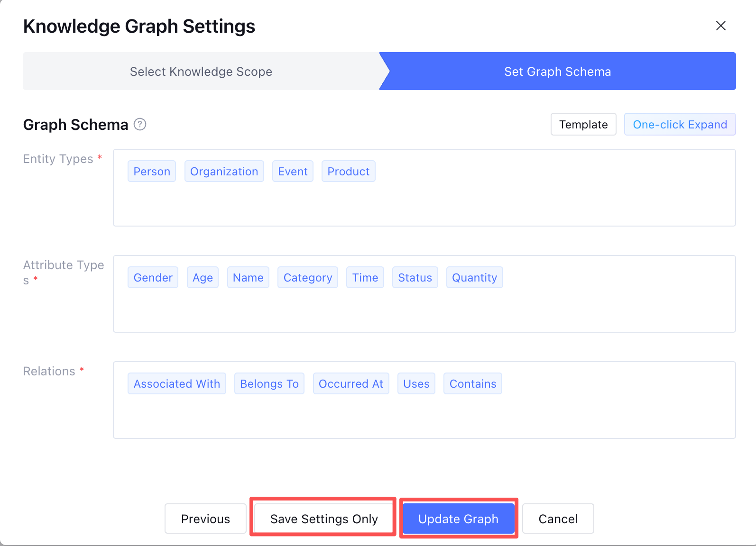Go back with the Previous button
Screen dimensions: 756x546
[x=205, y=519]
